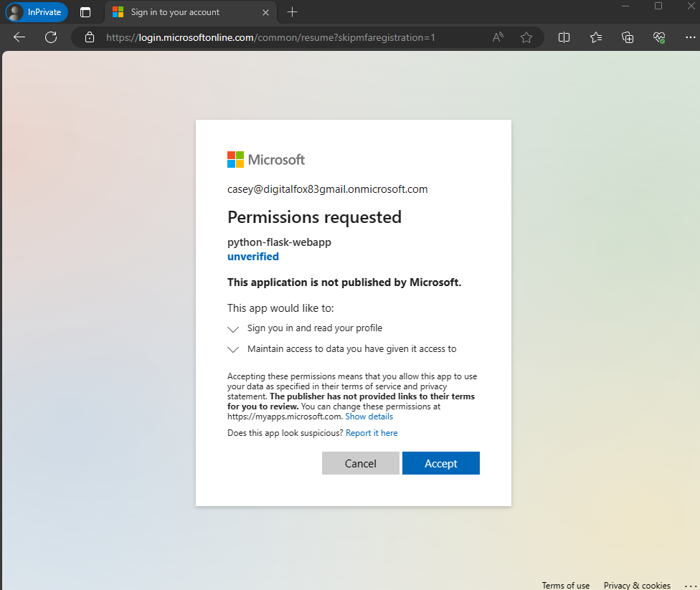
Task: Refresh the sign-in page
Action: (x=50, y=37)
